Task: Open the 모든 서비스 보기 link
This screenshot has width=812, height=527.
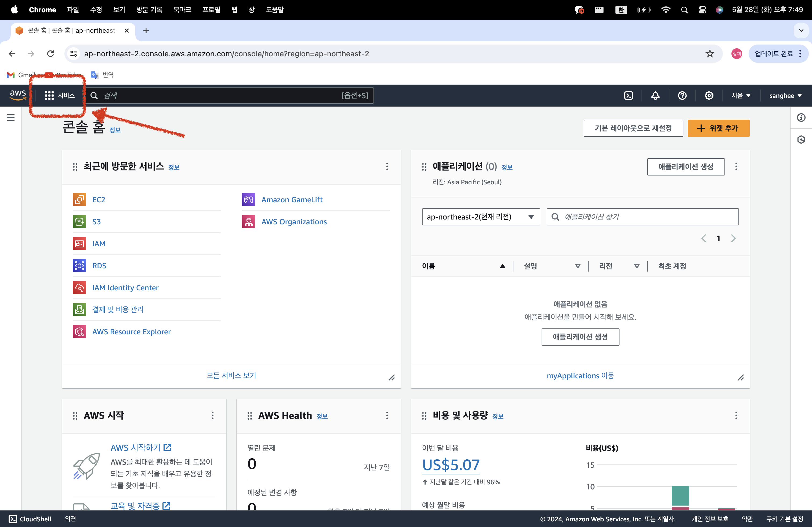Action: click(x=231, y=375)
